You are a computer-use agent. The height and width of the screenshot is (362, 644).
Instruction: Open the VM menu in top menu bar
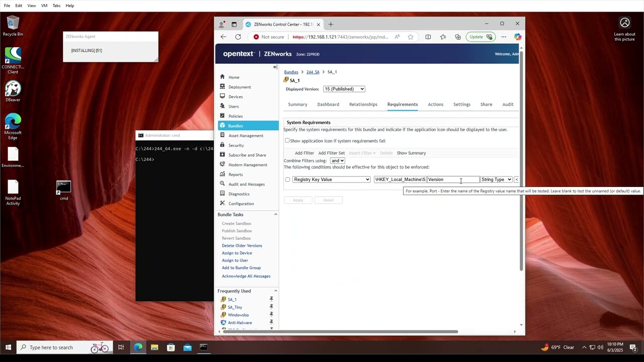44,6
